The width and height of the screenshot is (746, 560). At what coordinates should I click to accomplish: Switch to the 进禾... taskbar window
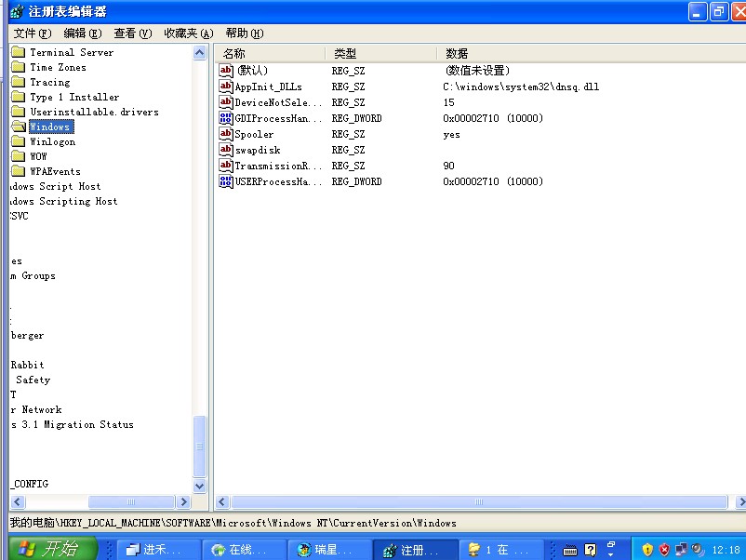[x=159, y=550]
